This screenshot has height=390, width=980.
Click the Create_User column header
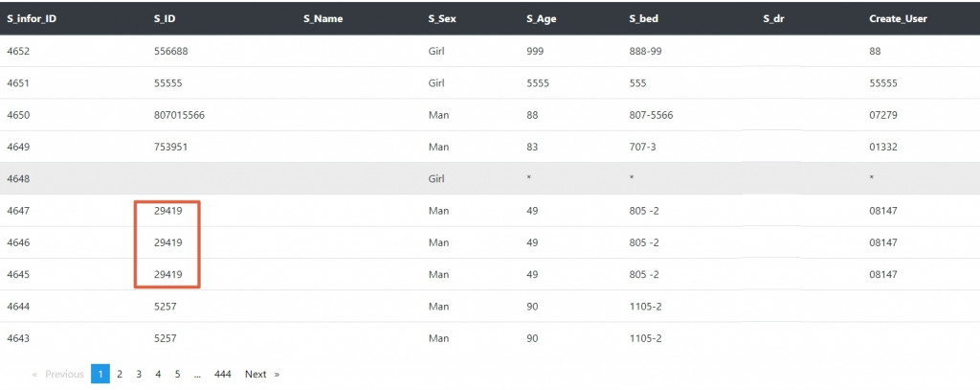tap(898, 19)
